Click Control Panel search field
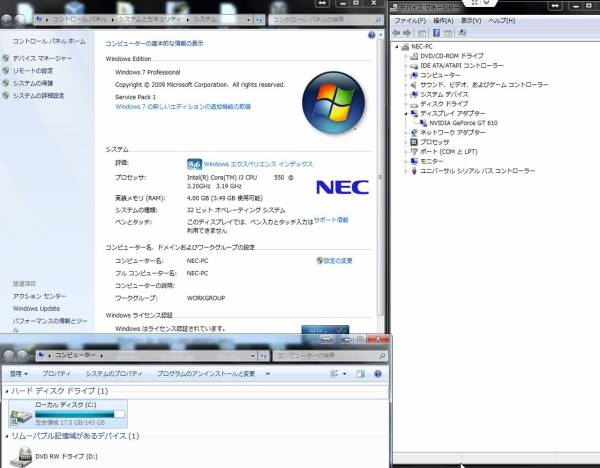The width and height of the screenshot is (600, 468). coord(326,20)
